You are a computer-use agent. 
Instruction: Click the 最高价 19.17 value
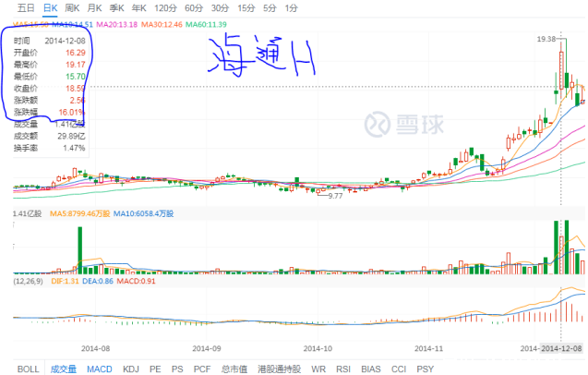[x=76, y=65]
